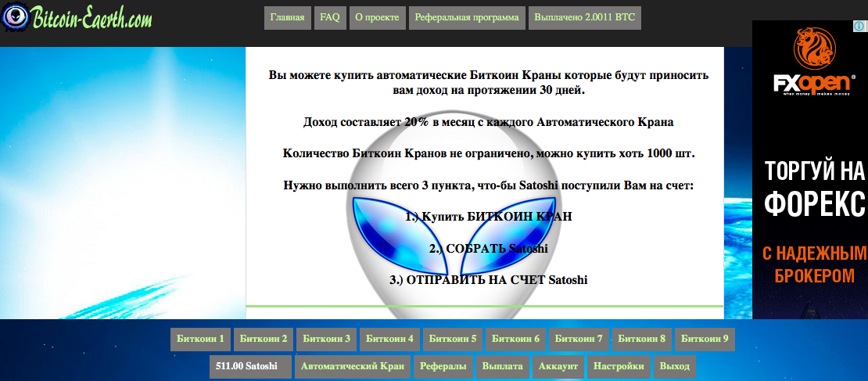Open the Выплата section
Viewport: 868px width, 381px height.
click(x=503, y=367)
